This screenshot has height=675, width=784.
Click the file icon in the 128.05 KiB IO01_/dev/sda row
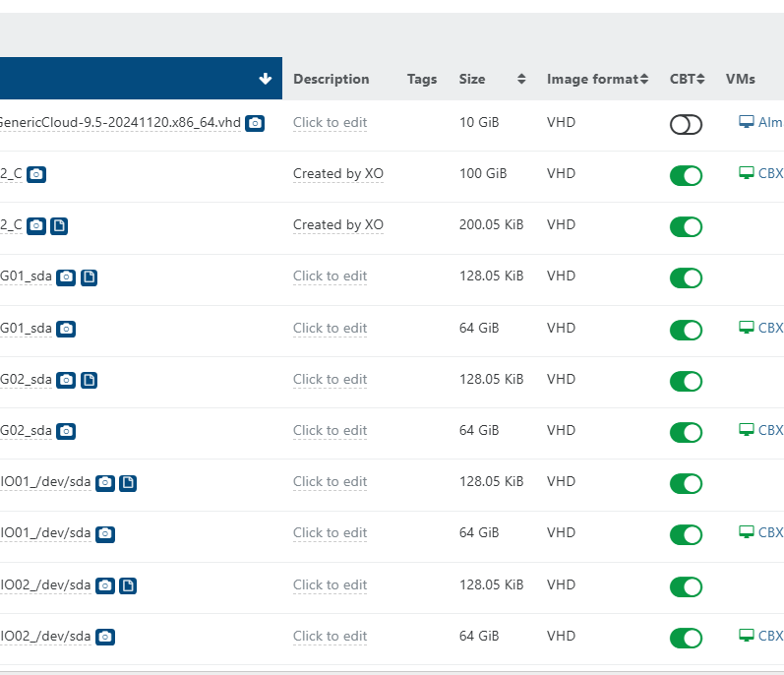[128, 482]
